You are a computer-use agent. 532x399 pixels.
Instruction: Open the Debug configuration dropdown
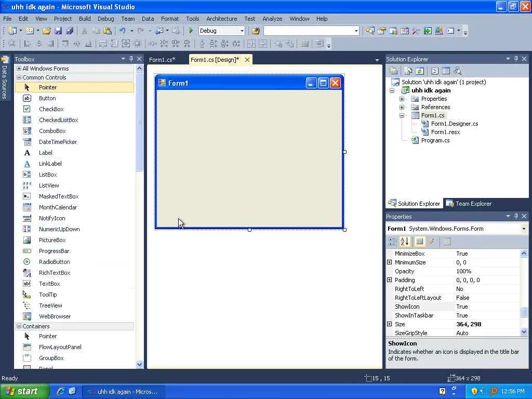point(242,31)
